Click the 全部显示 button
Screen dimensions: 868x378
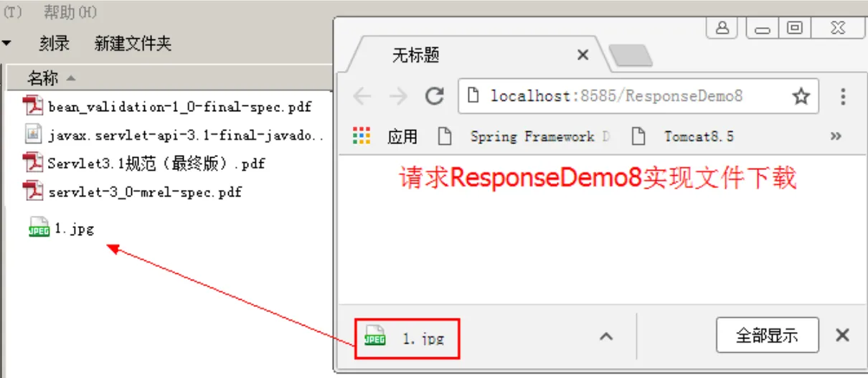point(768,336)
